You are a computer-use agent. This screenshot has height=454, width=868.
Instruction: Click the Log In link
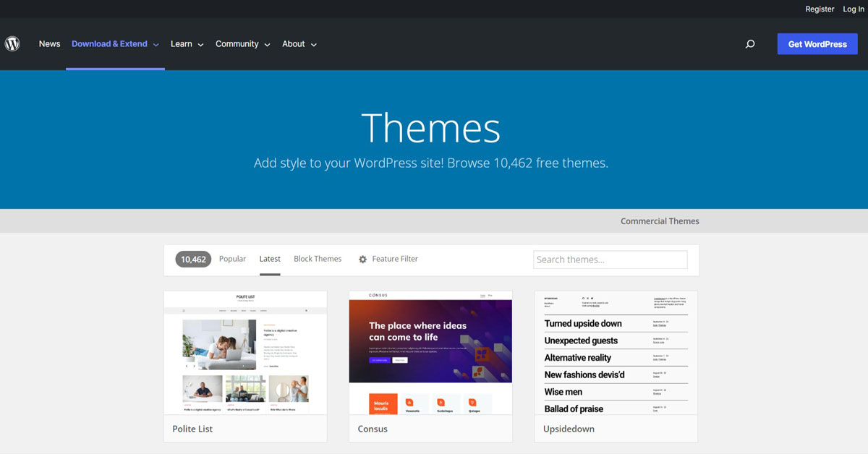[x=854, y=9]
